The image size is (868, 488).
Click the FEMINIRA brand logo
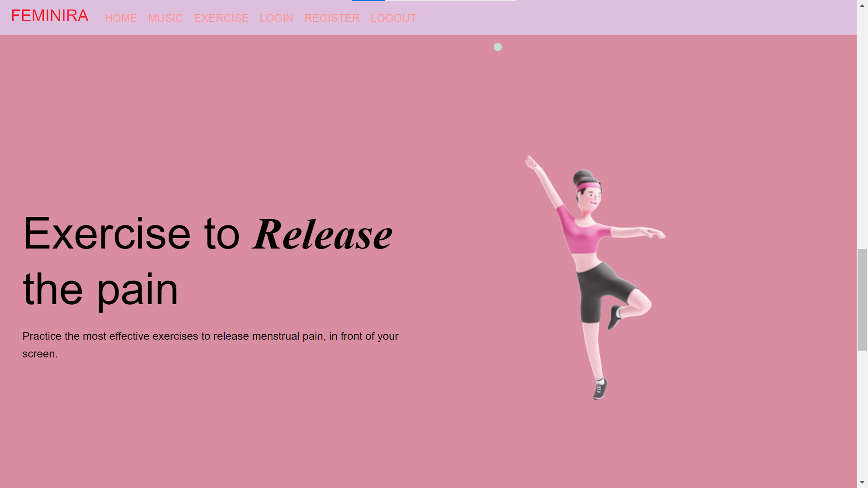pos(50,16)
